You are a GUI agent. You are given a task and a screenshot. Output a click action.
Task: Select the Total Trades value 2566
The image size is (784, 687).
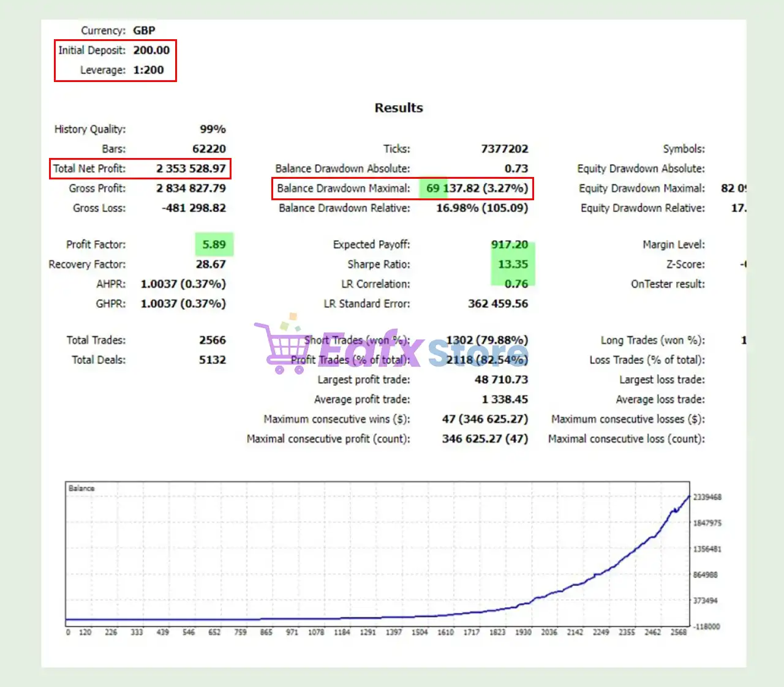212,340
